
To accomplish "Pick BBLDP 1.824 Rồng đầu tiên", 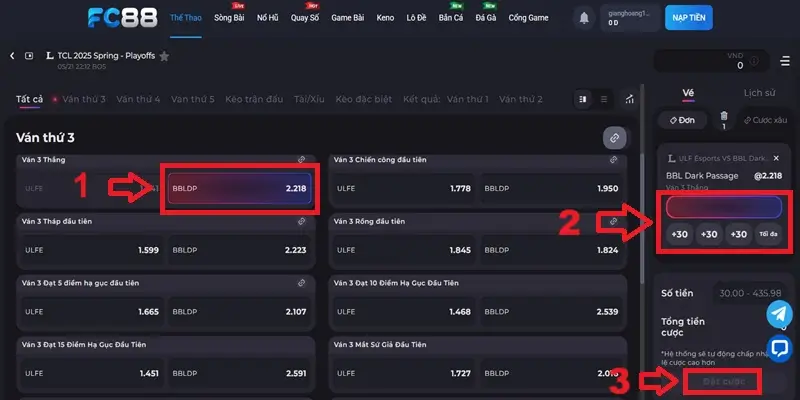I will click(552, 250).
